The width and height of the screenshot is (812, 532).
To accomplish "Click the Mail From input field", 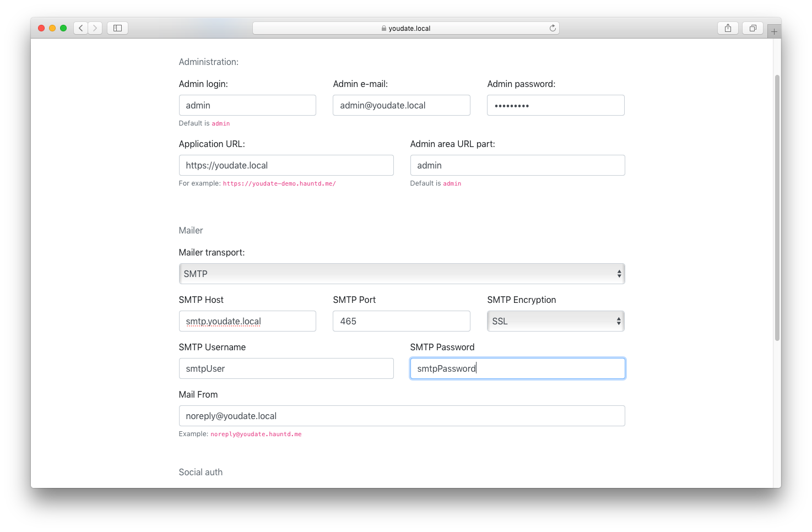I will point(402,416).
